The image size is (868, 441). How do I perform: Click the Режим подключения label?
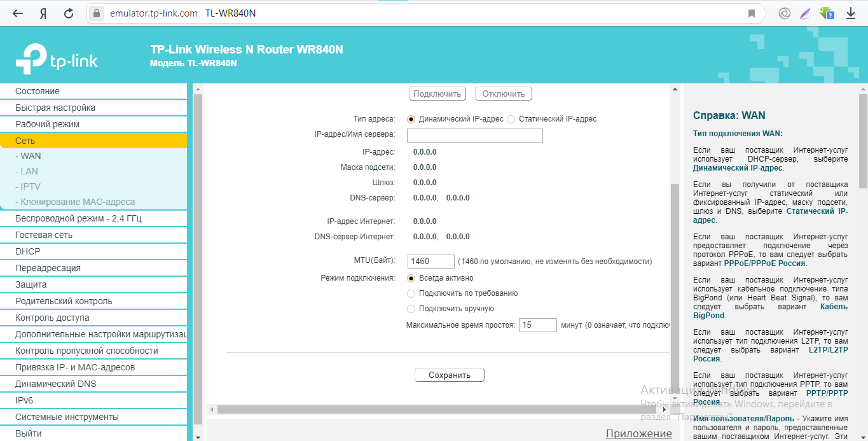[x=357, y=278]
